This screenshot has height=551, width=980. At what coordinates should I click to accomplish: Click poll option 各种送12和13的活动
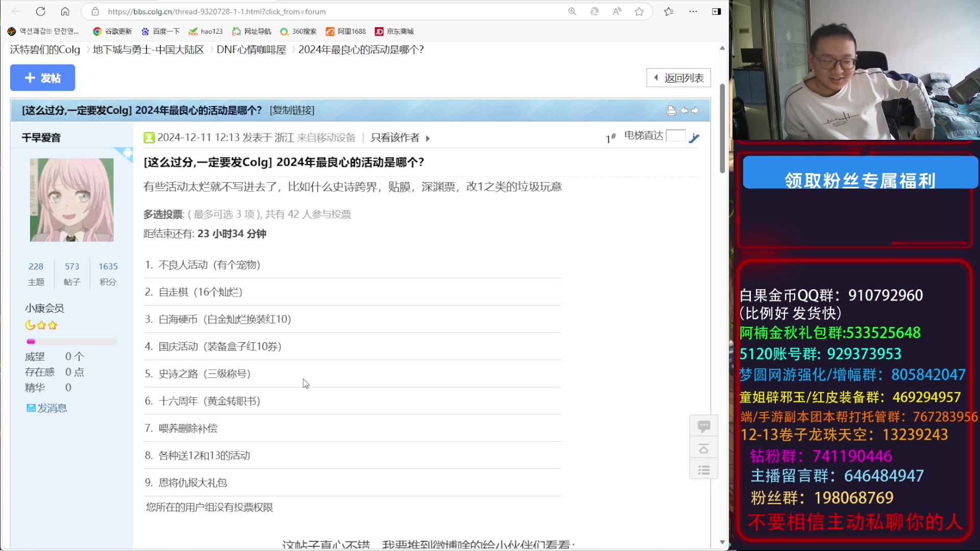[x=204, y=455]
